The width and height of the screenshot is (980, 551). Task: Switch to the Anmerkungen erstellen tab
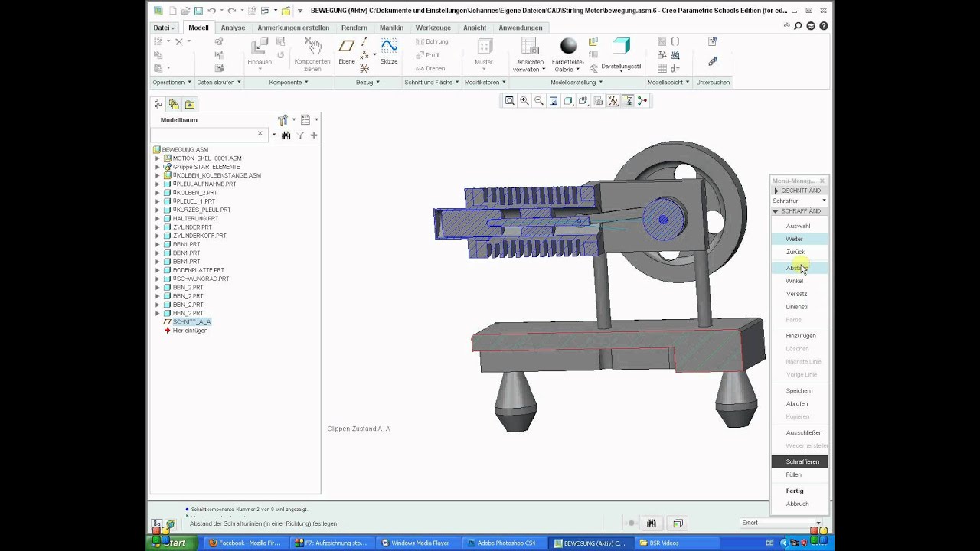[x=293, y=28]
